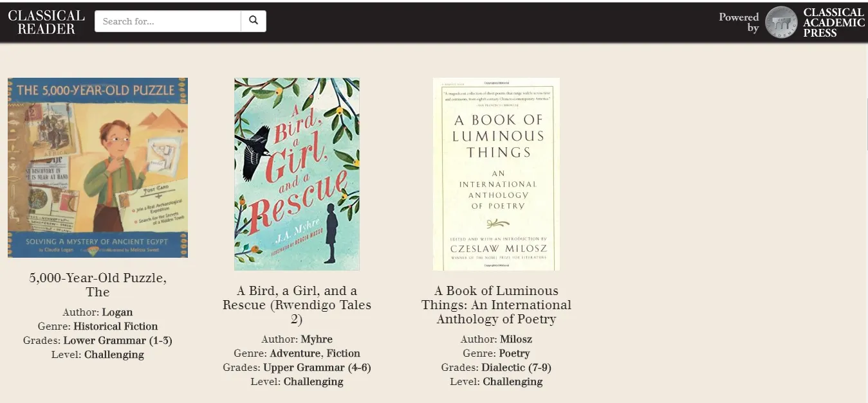Focus the "Search for..." input field

point(168,21)
